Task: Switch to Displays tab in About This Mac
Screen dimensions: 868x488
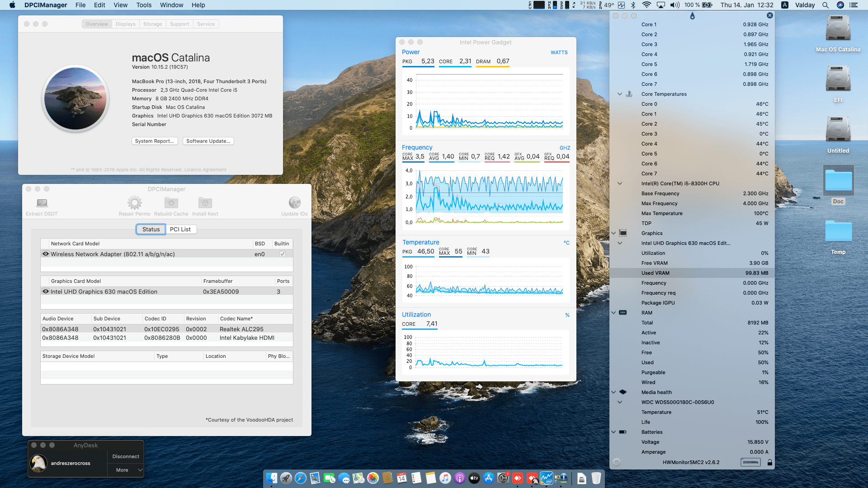Action: 125,24
